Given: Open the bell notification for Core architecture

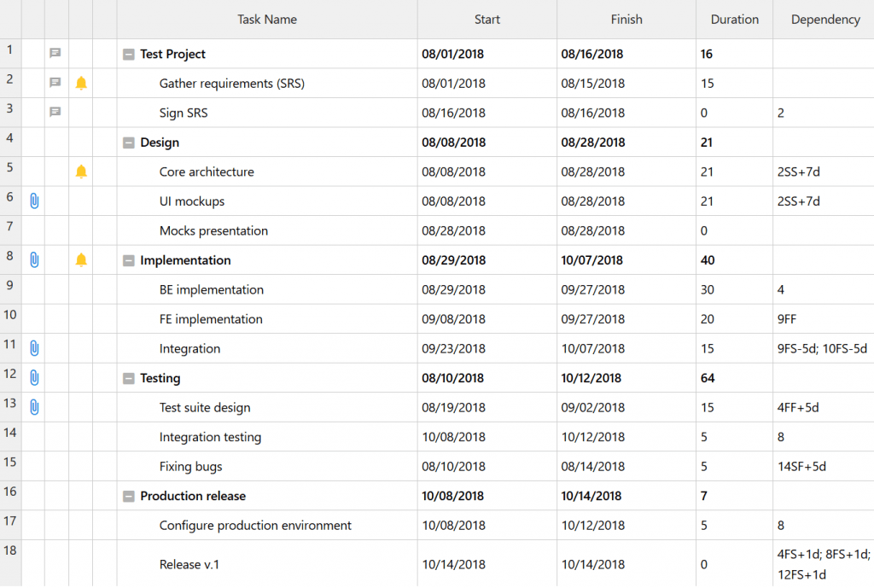Looking at the screenshot, I should tap(81, 172).
